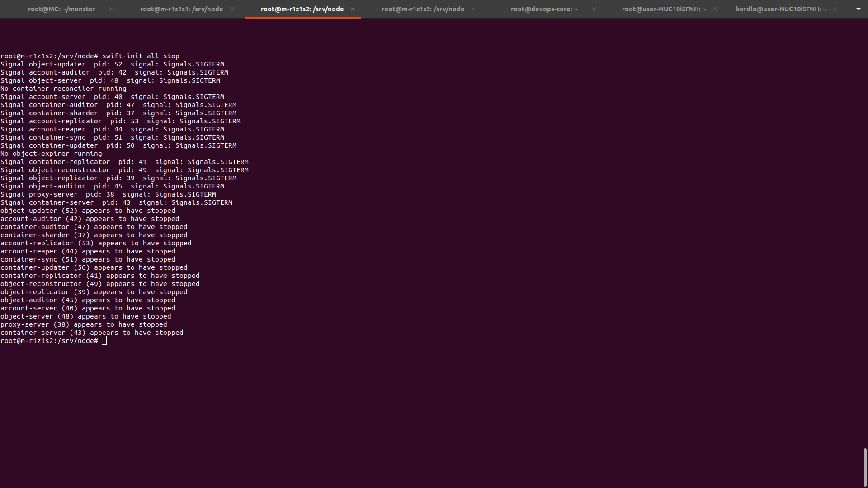Screen dimensions: 868x488
Task: Select the root@m-r1z1s2: /srv/node tab
Action: pos(302,9)
